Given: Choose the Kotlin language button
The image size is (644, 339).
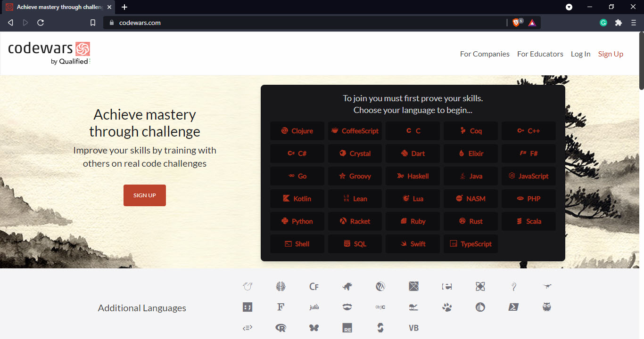Looking at the screenshot, I should pyautogui.click(x=297, y=199).
